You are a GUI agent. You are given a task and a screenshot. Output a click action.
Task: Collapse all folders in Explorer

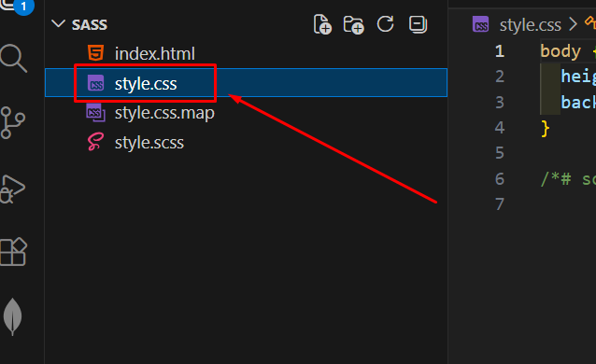click(x=418, y=24)
